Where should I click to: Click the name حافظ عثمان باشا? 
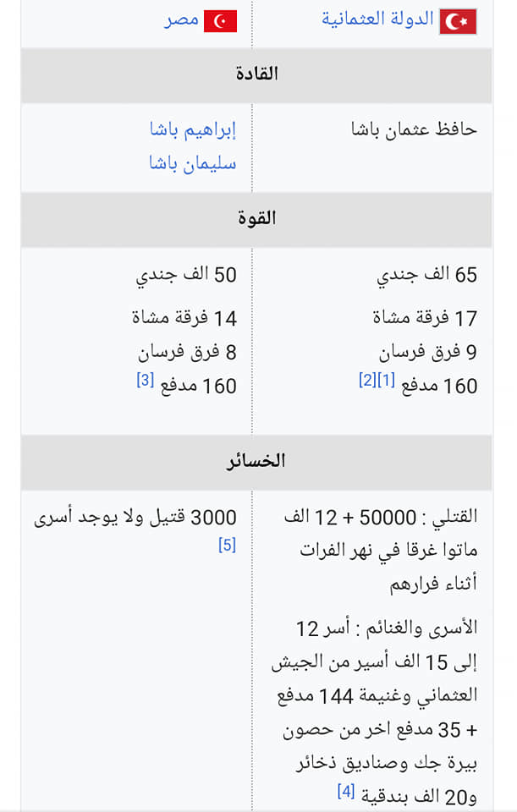click(x=414, y=129)
